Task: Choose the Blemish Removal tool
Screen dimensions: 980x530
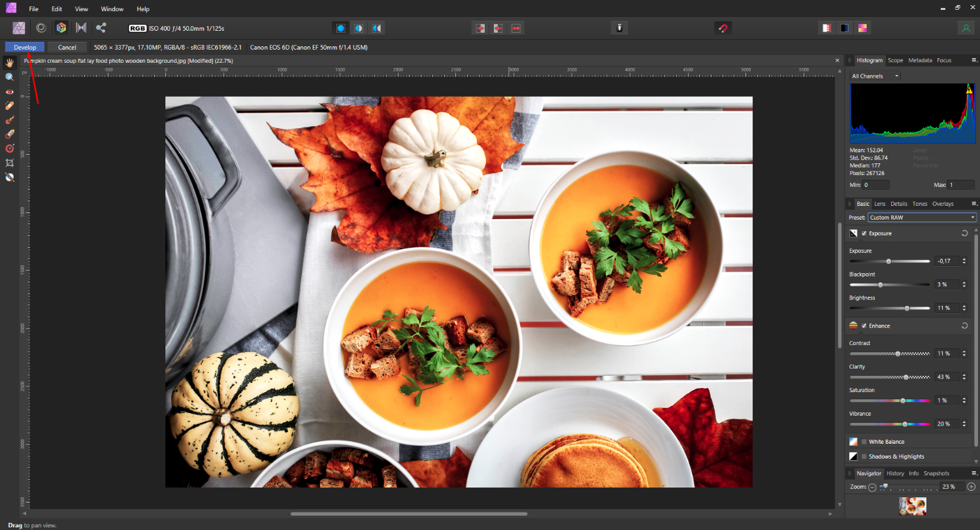Action: click(x=10, y=106)
